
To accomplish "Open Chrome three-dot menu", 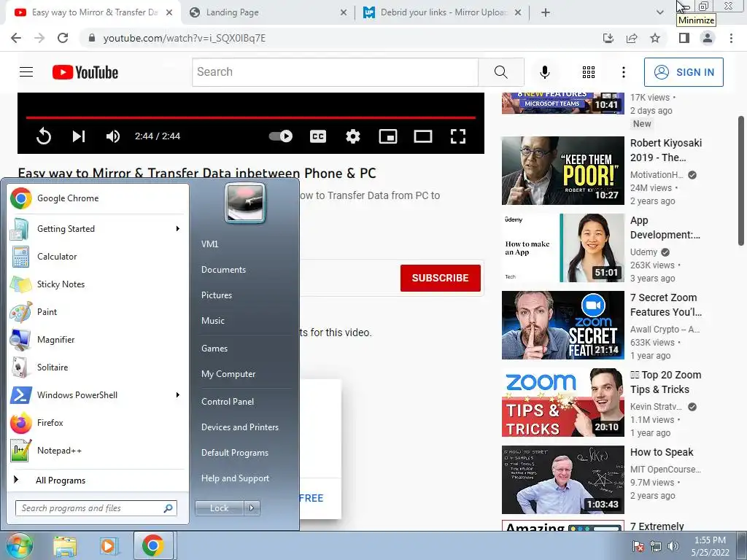I will pyautogui.click(x=731, y=38).
